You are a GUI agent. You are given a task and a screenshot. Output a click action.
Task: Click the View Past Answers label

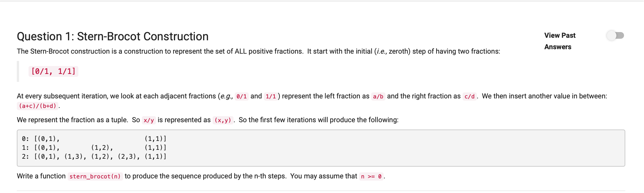click(x=559, y=41)
